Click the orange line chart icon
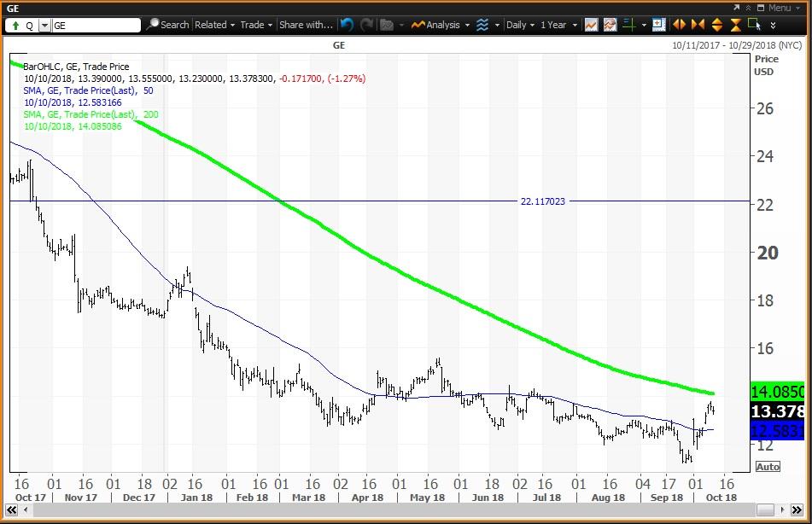 click(591, 25)
